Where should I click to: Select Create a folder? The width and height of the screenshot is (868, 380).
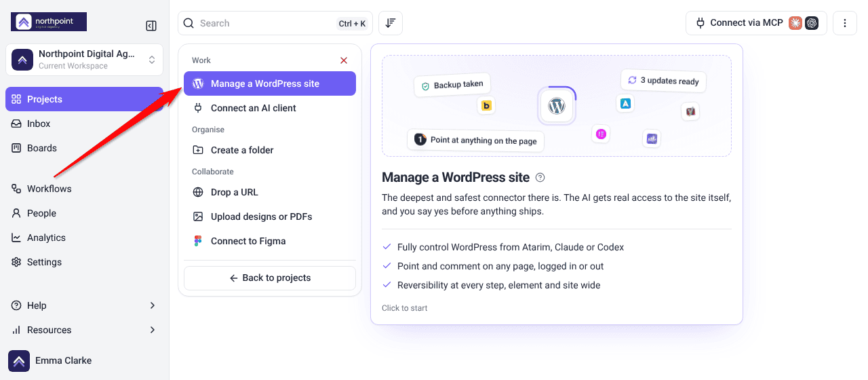pyautogui.click(x=270, y=150)
